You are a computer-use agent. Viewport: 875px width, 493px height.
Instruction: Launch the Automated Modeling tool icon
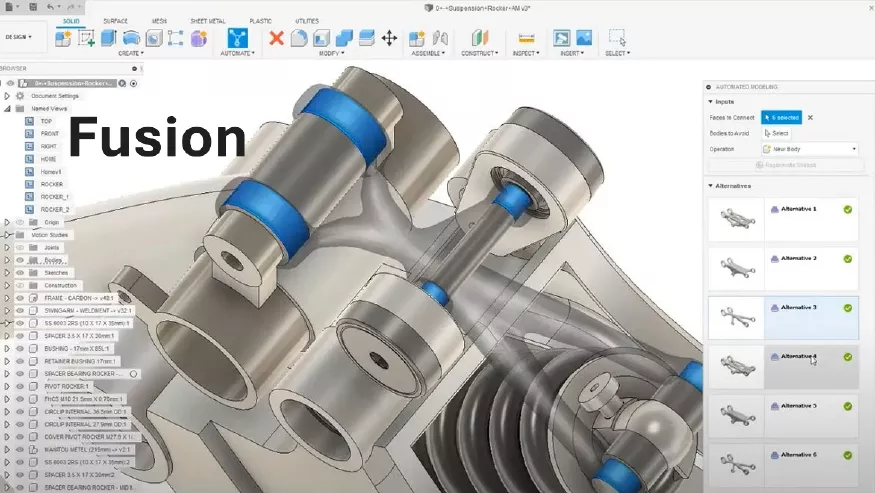click(x=237, y=38)
